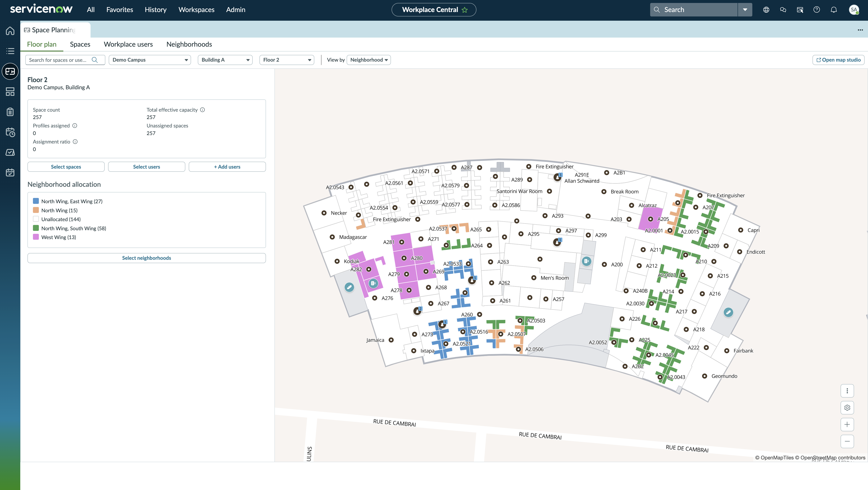868x490 pixels.
Task: Open the Demo Campus dropdown
Action: (150, 60)
